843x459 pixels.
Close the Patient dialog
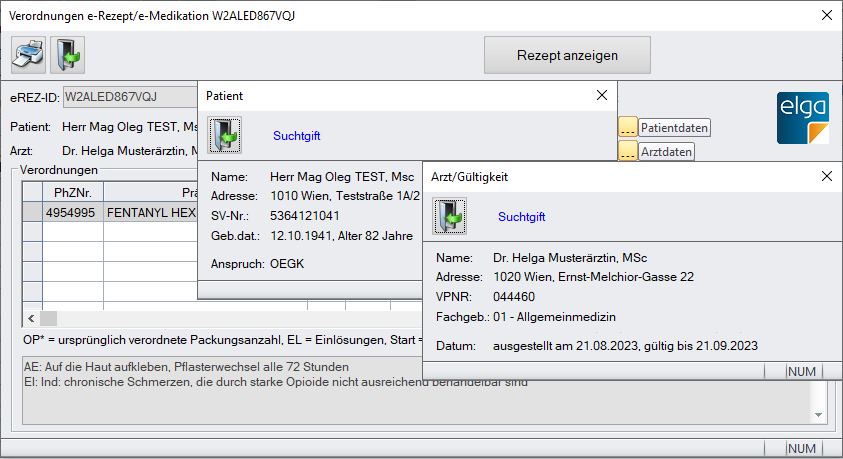(601, 95)
